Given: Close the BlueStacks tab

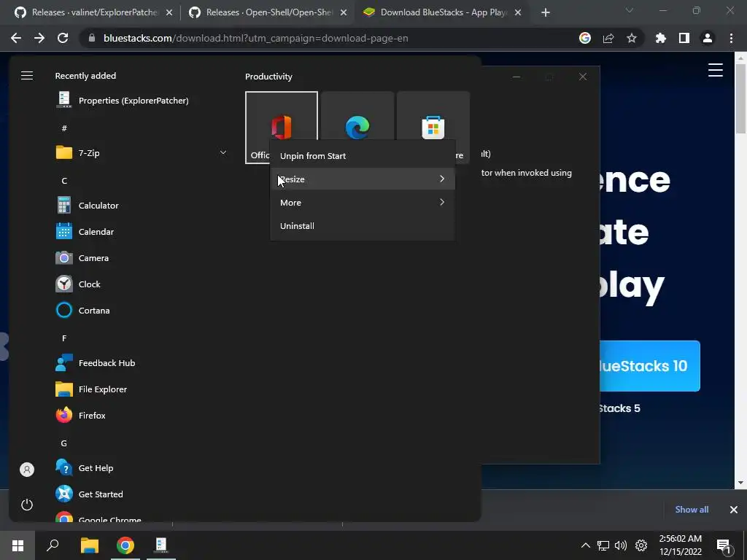Looking at the screenshot, I should point(518,13).
